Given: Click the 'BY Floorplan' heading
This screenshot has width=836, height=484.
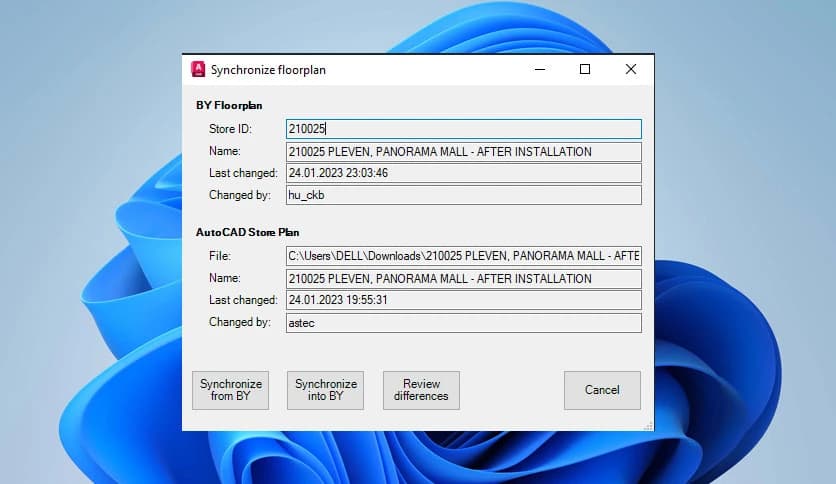Looking at the screenshot, I should pos(229,106).
